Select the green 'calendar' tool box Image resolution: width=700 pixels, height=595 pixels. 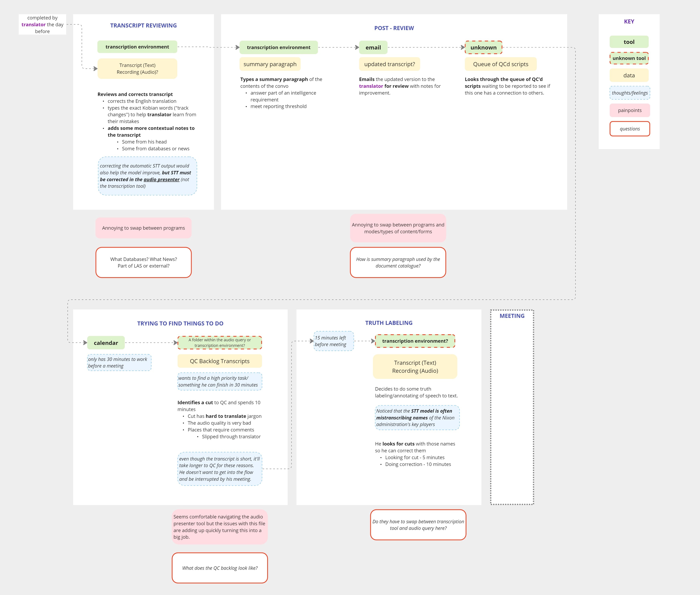click(106, 343)
